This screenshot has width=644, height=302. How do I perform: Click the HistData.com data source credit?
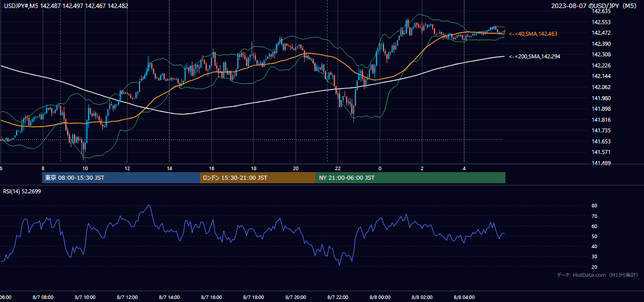[598, 275]
